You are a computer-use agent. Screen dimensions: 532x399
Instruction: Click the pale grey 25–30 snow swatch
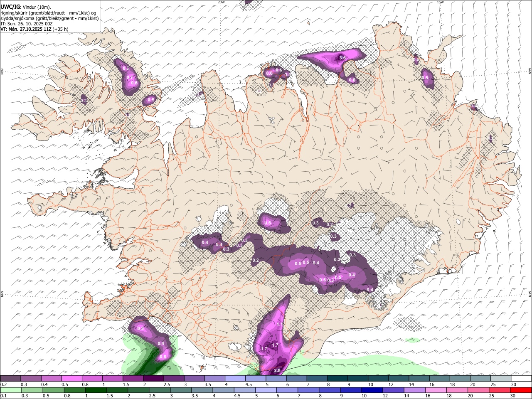tap(500, 379)
